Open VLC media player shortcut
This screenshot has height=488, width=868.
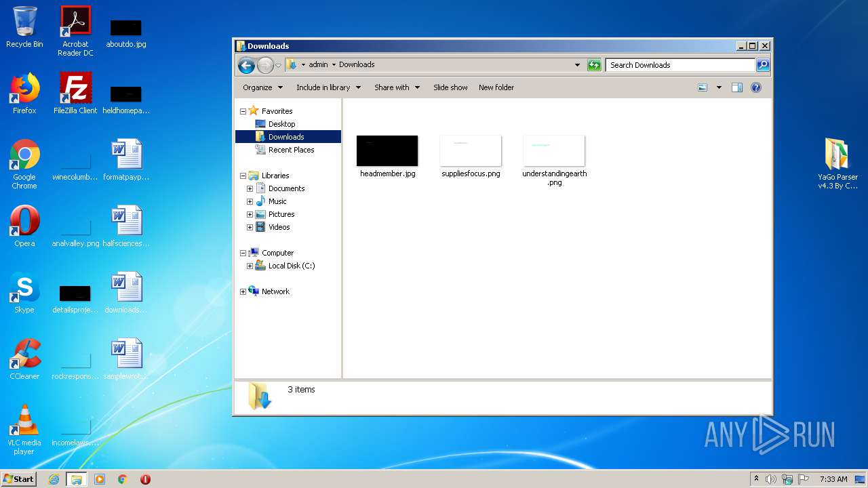[24, 430]
